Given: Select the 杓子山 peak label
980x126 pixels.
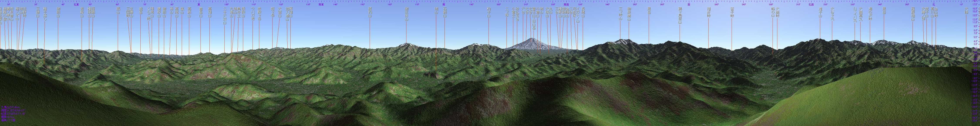Looking at the screenshot, I should point(489,12).
